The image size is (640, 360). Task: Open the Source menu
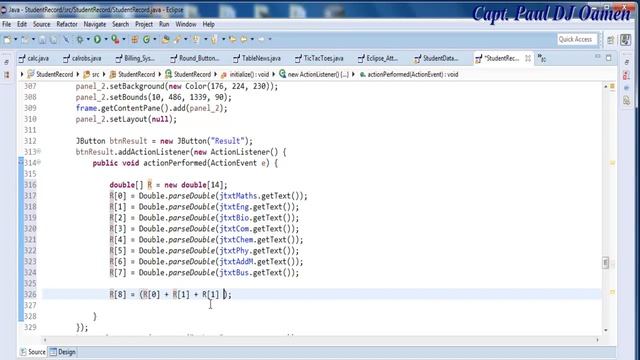42,24
